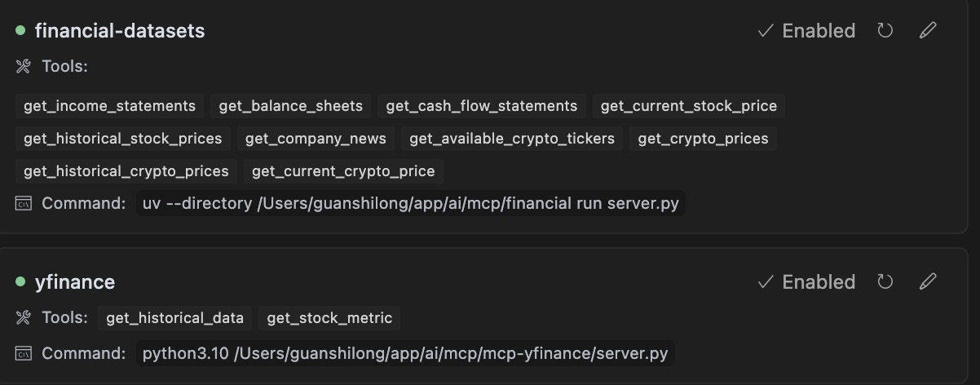The height and width of the screenshot is (385, 980).
Task: Choose the get_available_crypto_tickers tool
Action: click(x=511, y=139)
